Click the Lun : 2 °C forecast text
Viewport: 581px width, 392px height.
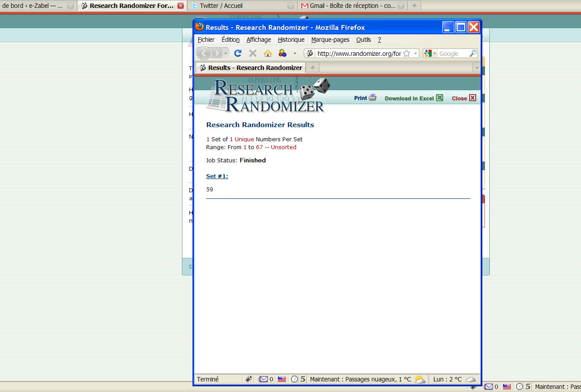pyautogui.click(x=448, y=379)
